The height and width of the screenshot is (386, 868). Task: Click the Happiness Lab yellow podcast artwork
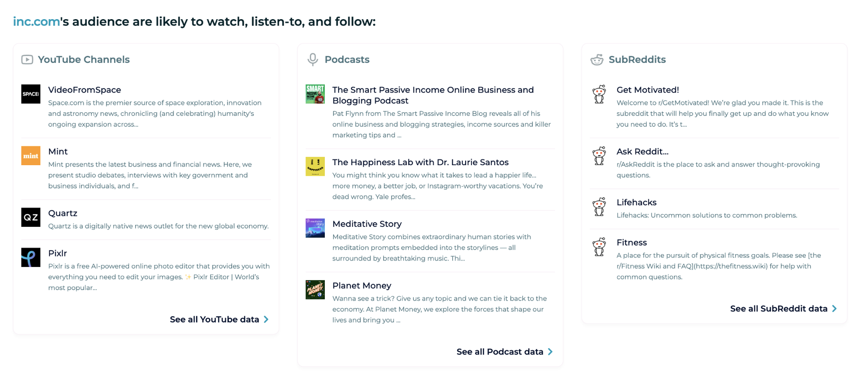coord(315,167)
